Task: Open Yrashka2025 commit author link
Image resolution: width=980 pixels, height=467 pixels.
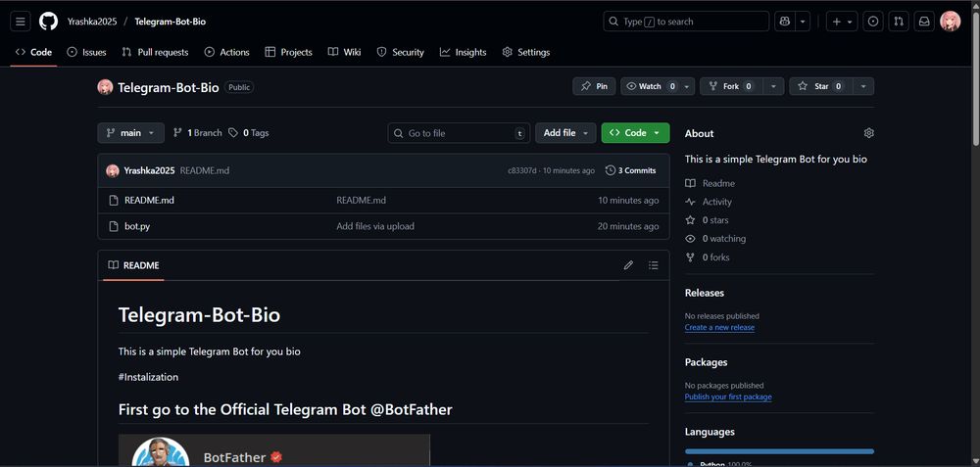Action: [149, 170]
